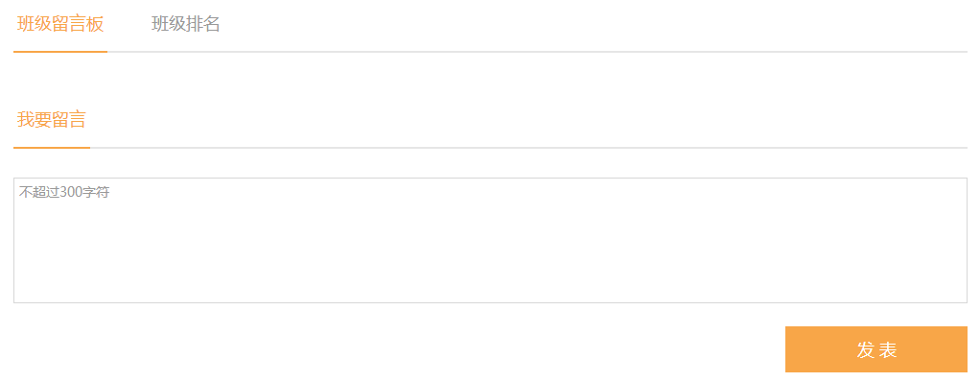Click the 发表 button
Viewport: 980px width, 382px height.
876,349
